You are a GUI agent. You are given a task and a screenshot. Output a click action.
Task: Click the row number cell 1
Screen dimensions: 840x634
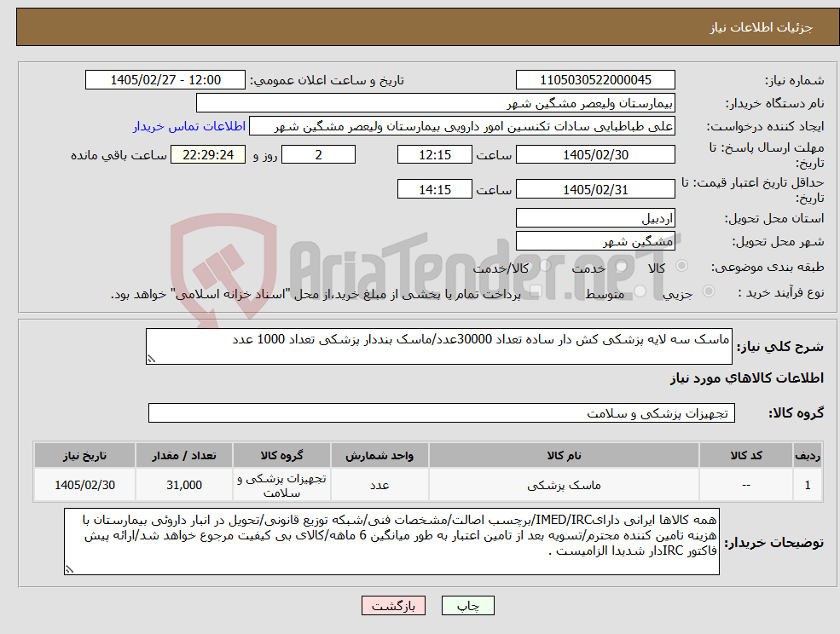808,485
